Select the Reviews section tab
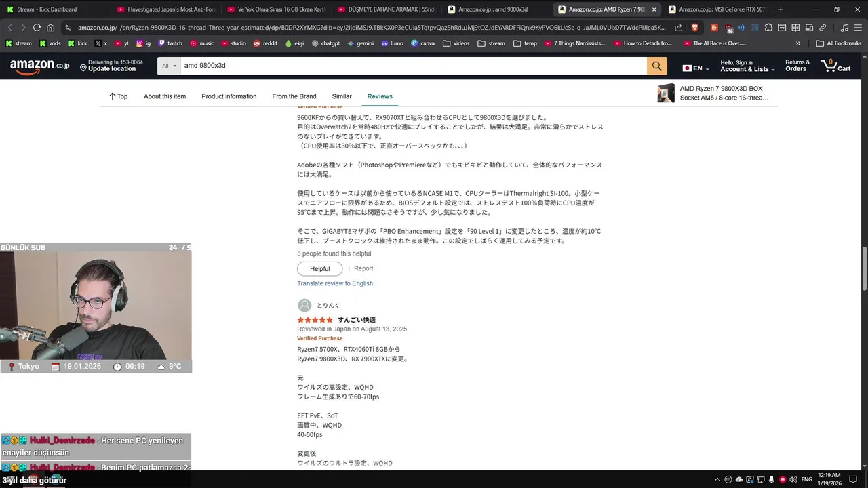 point(380,96)
